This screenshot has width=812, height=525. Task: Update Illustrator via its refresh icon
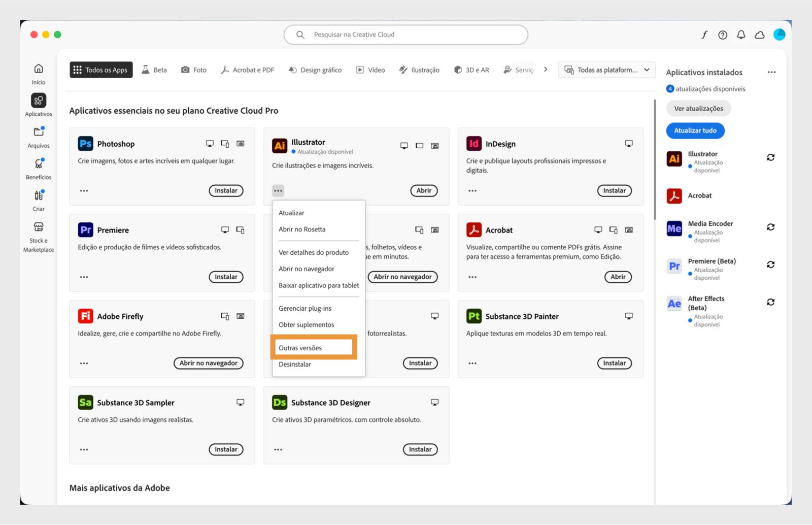click(770, 157)
